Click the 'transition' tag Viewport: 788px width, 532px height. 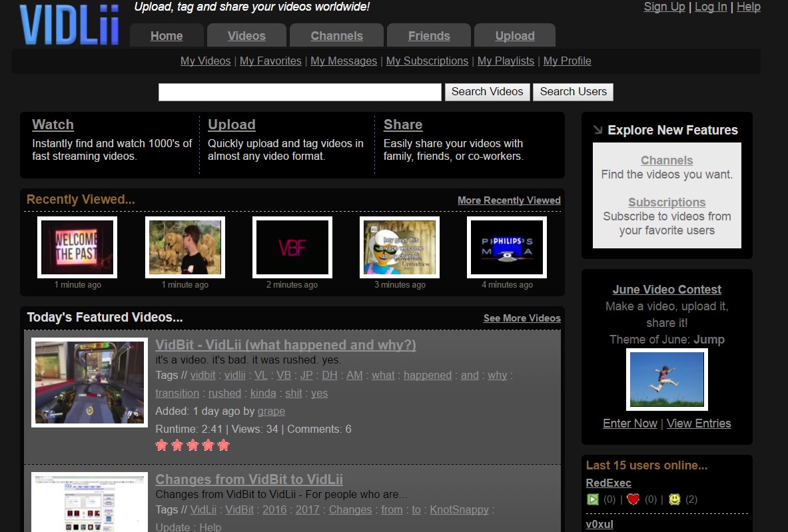177,394
